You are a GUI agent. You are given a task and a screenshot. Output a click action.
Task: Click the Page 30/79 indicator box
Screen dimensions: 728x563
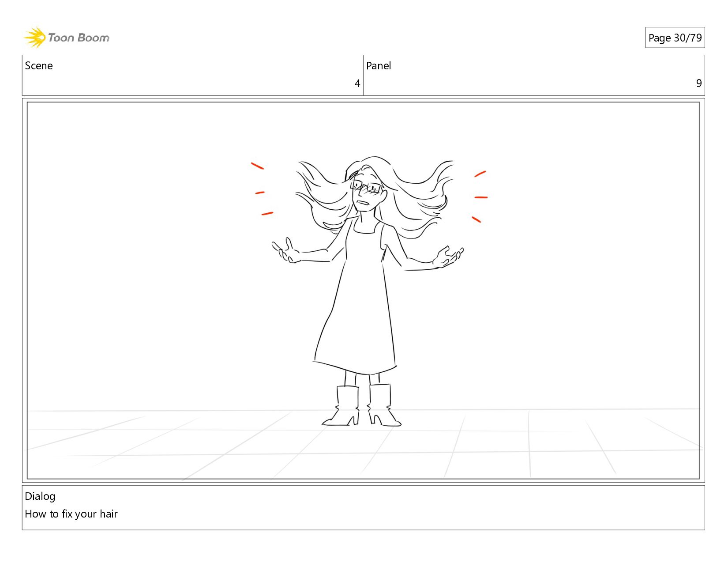pos(675,38)
